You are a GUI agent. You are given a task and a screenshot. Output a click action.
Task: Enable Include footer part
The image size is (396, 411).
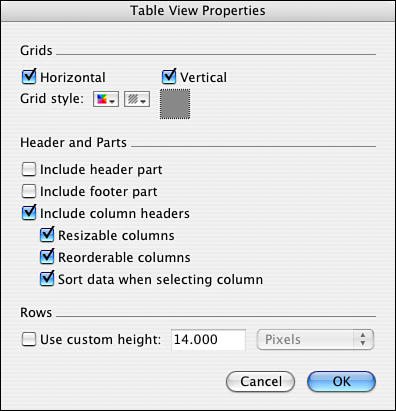click(29, 191)
